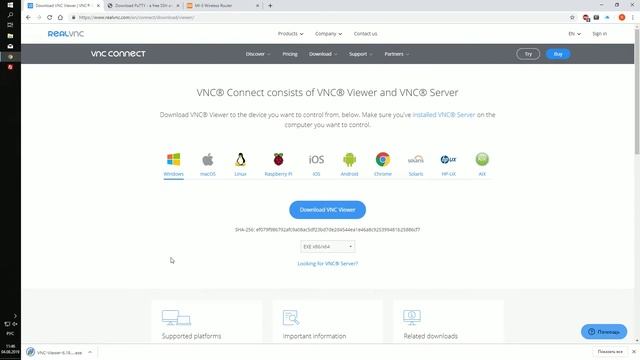Go back in browser history
This screenshot has width=640, height=360.
[28, 18]
